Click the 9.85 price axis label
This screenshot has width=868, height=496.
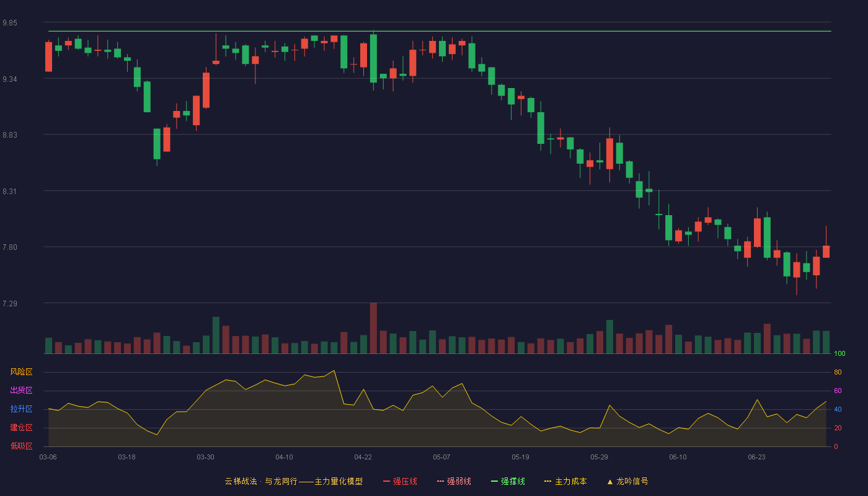10,23
